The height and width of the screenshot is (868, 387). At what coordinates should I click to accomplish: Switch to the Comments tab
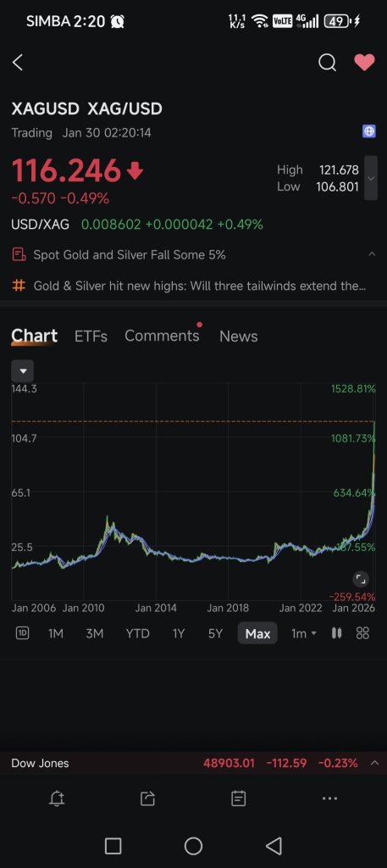click(x=162, y=336)
